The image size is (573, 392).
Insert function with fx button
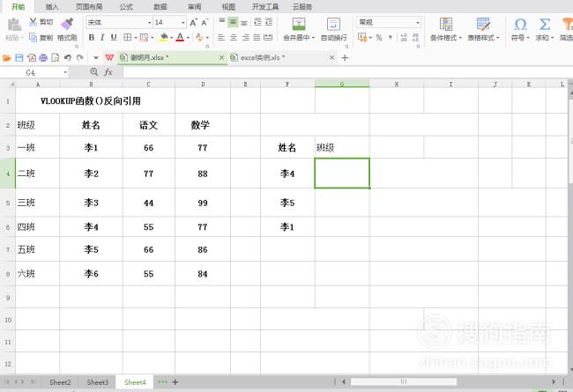tap(108, 72)
